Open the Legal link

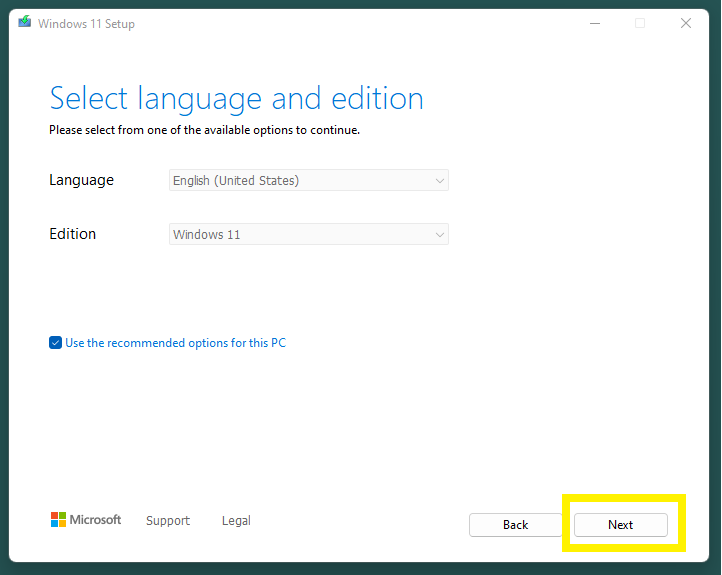(236, 521)
